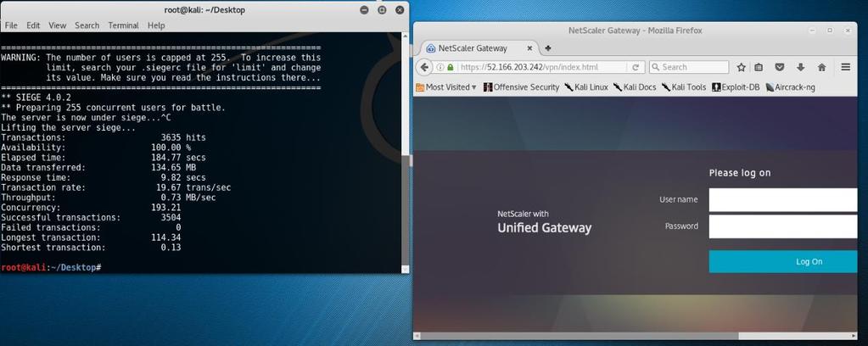Image resolution: width=868 pixels, height=346 pixels.
Task: Open terminal Edit menu
Action: click(x=33, y=25)
